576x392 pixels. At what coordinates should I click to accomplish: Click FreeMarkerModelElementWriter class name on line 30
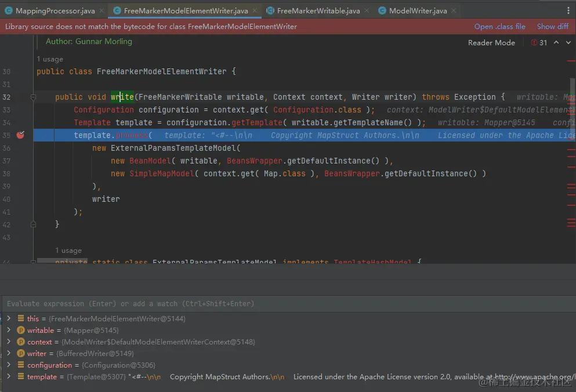click(162, 71)
